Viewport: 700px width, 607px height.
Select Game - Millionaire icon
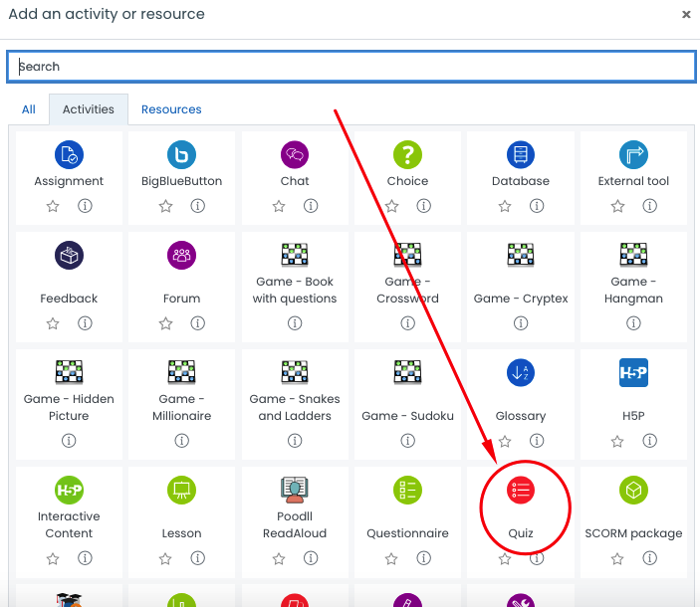[181, 372]
